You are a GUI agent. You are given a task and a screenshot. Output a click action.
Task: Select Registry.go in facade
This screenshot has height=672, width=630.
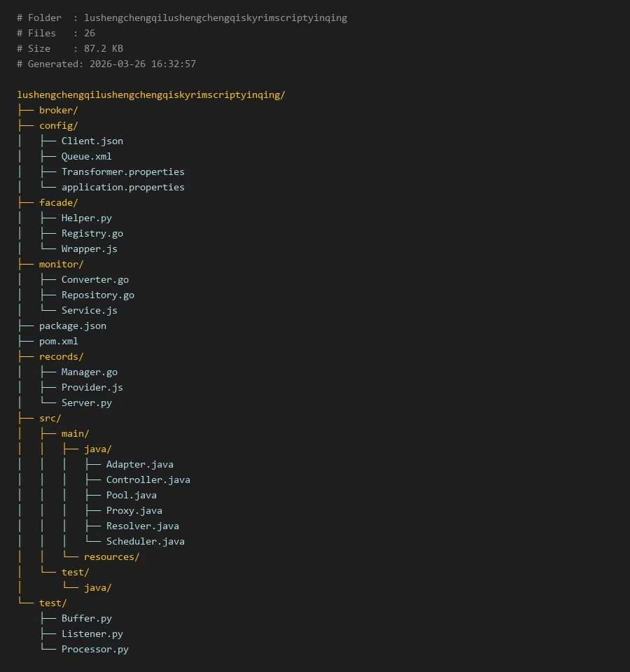coord(92,233)
